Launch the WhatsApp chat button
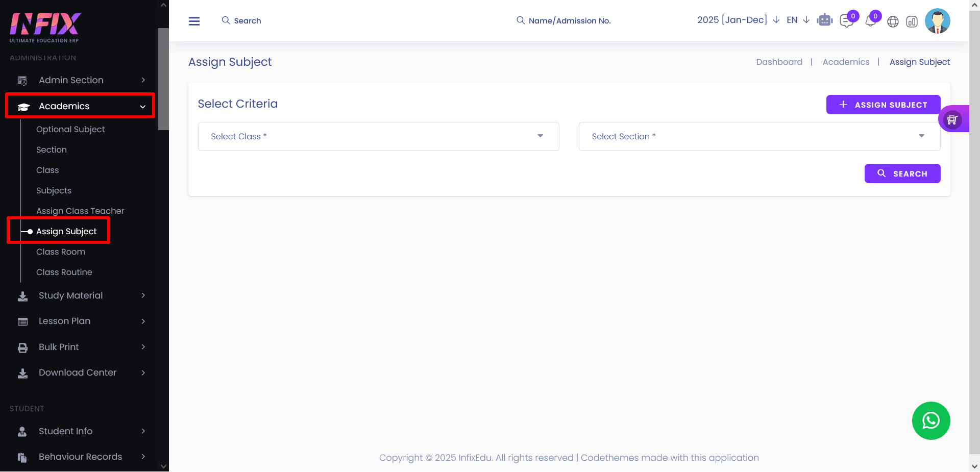Image resolution: width=980 pixels, height=472 pixels. [x=930, y=420]
